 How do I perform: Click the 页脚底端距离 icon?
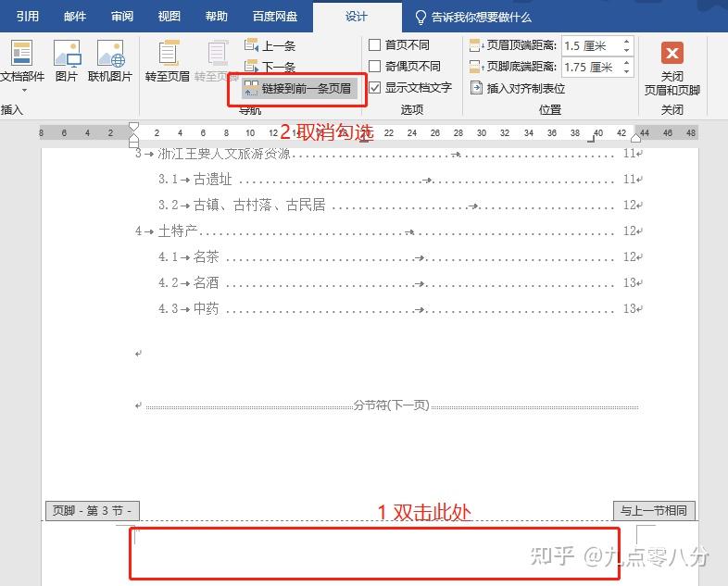(x=476, y=67)
